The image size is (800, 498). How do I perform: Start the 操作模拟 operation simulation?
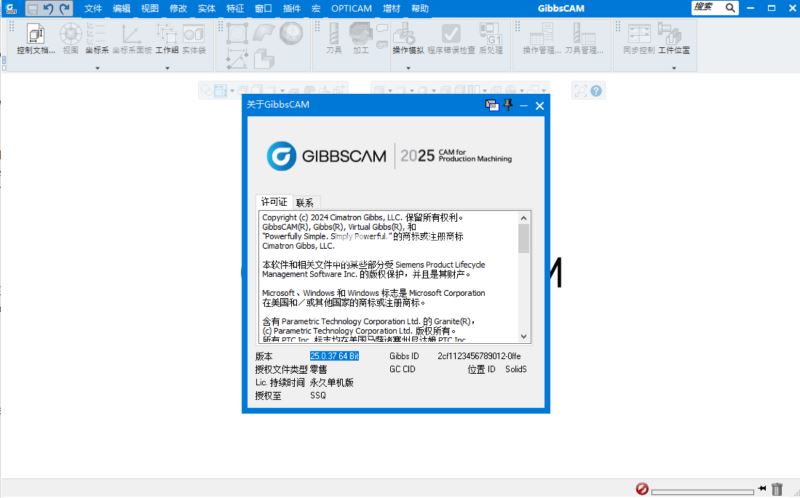pos(408,38)
